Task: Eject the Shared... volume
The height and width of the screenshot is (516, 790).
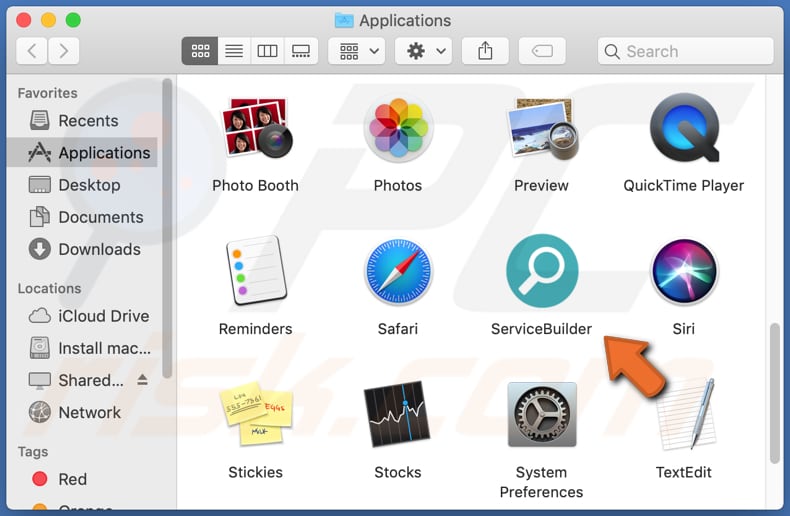Action: (143, 379)
